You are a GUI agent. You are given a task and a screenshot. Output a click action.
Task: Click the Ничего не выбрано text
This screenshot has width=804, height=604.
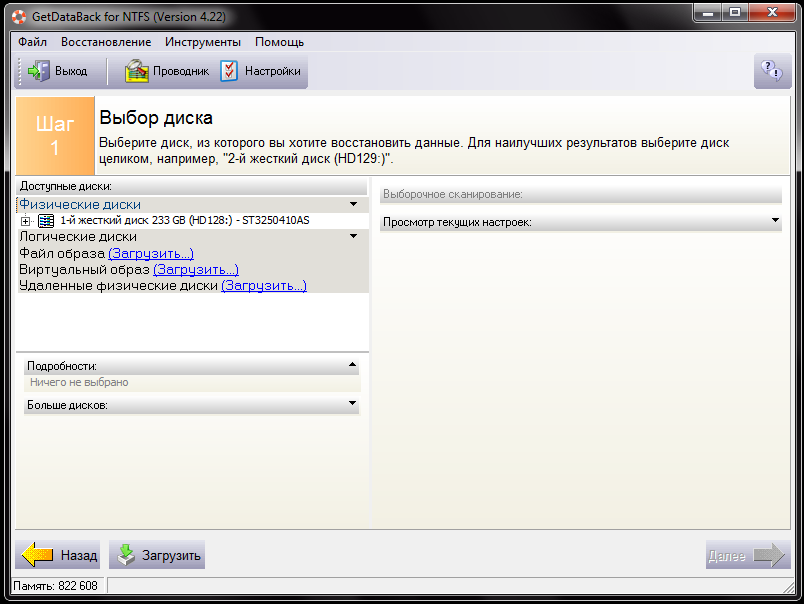[79, 382]
